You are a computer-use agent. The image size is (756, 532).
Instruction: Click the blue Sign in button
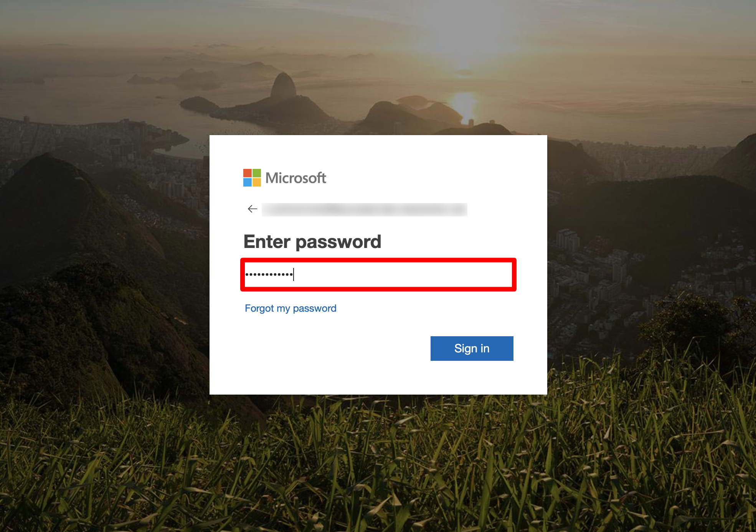472,349
